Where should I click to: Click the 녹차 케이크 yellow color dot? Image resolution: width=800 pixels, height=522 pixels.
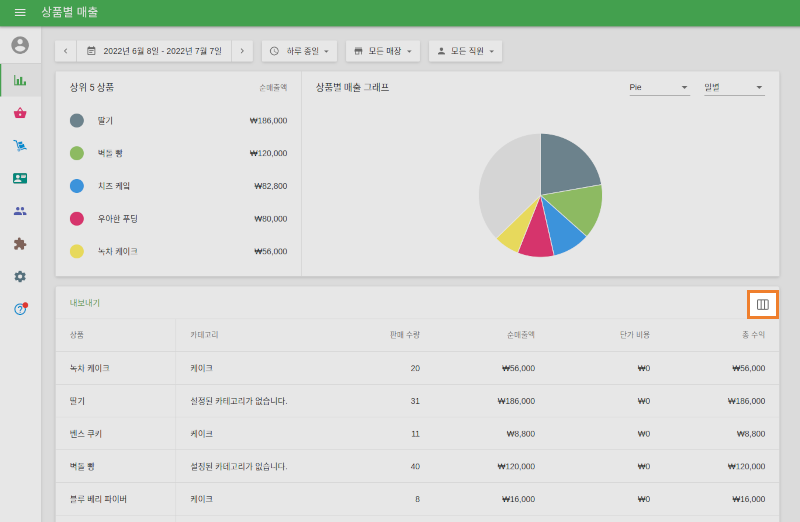point(77,251)
